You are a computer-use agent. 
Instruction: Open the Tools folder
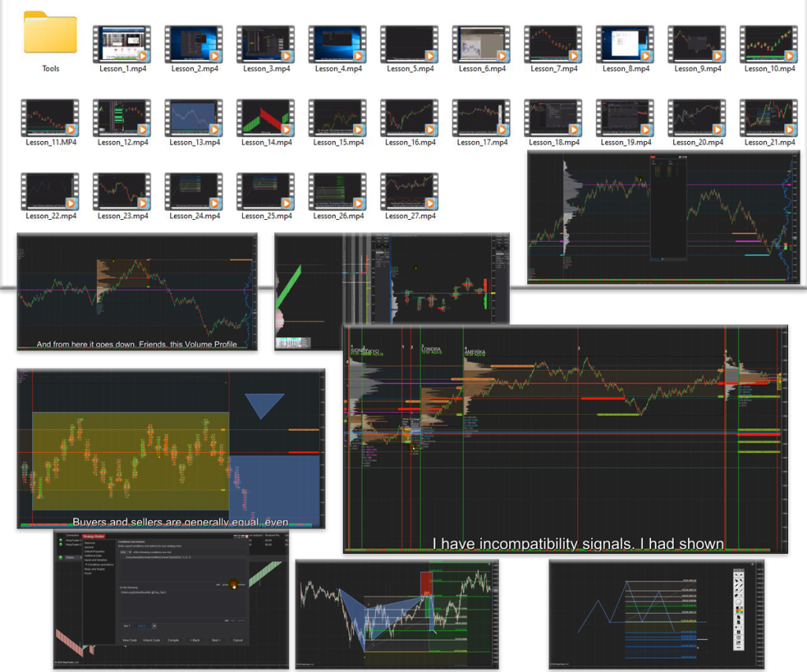tap(50, 34)
